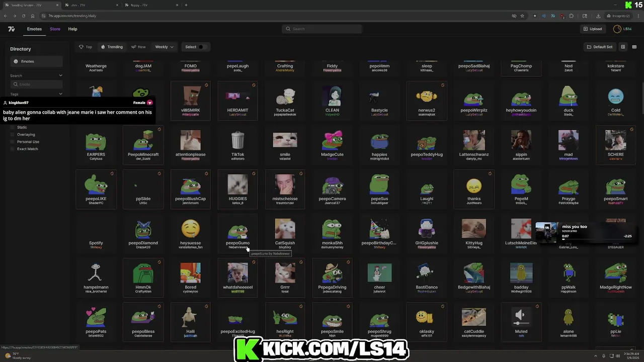
Task: Show Top emotes
Action: tap(86, 47)
